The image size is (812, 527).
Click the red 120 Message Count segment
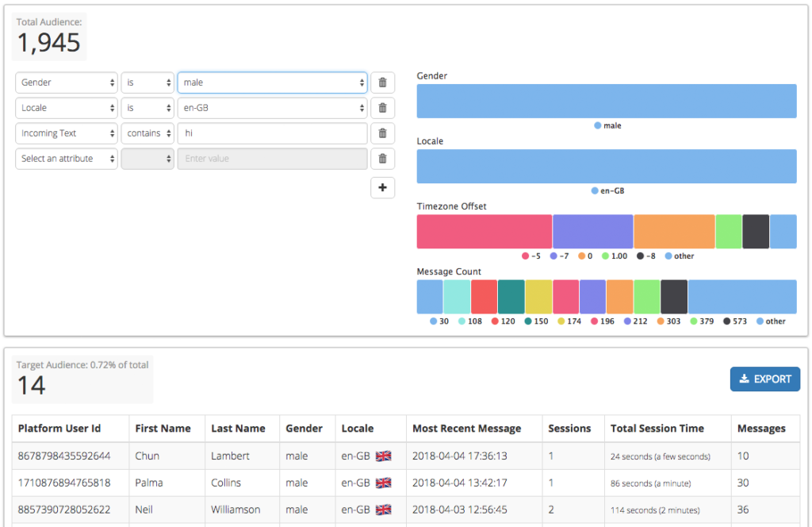[484, 297]
